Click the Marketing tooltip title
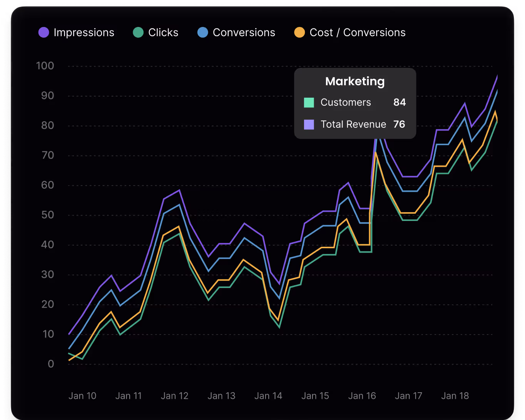Screen dimensions: 525x420 point(355,81)
